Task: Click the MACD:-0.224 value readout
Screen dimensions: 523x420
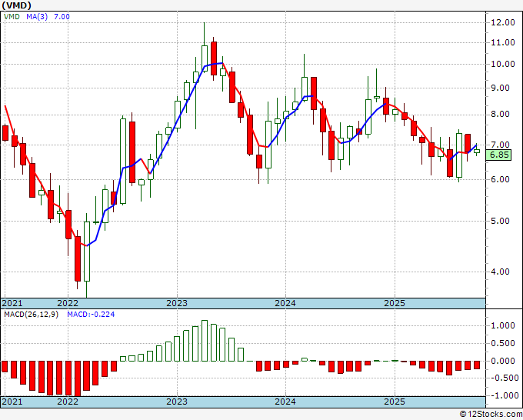Action: (x=91, y=315)
